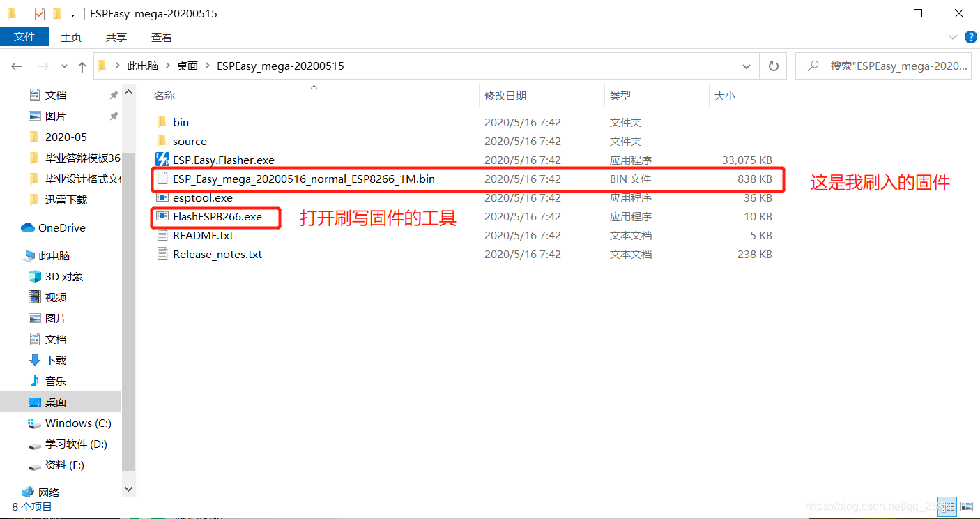Image resolution: width=980 pixels, height=519 pixels.
Task: Click the 3D 对象 icon in sidebar
Action: point(35,276)
